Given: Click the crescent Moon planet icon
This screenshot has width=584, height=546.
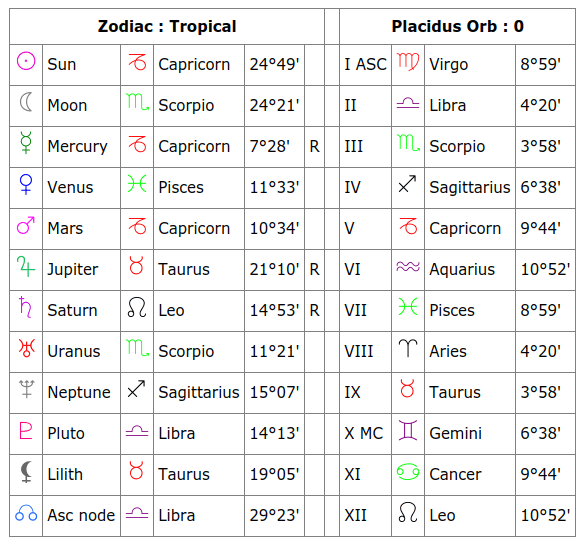Looking at the screenshot, I should [26, 102].
